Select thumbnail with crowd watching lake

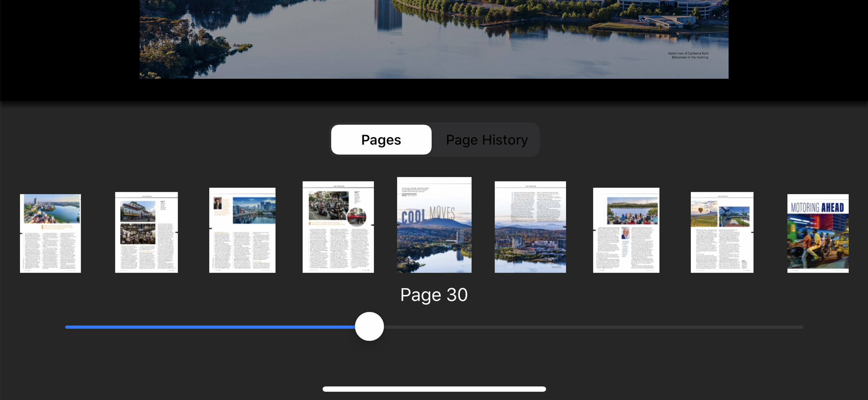pos(626,230)
